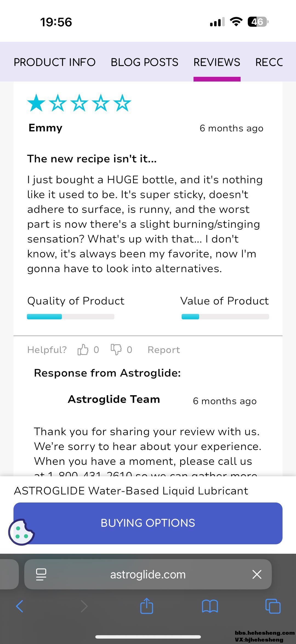
Task: Tap the Safari share icon
Action: coord(147,606)
